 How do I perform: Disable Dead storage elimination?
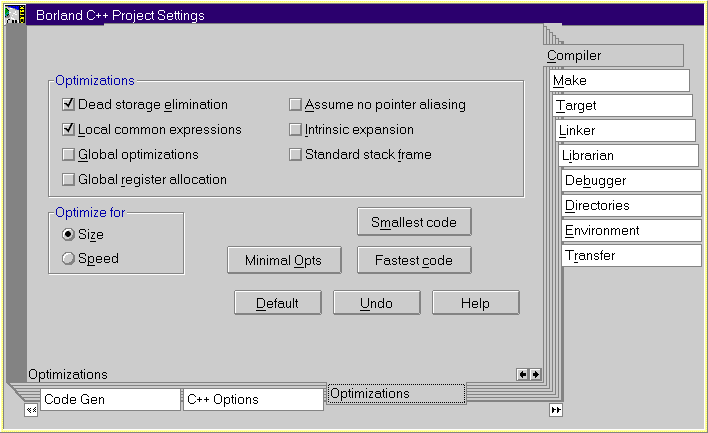(68, 104)
